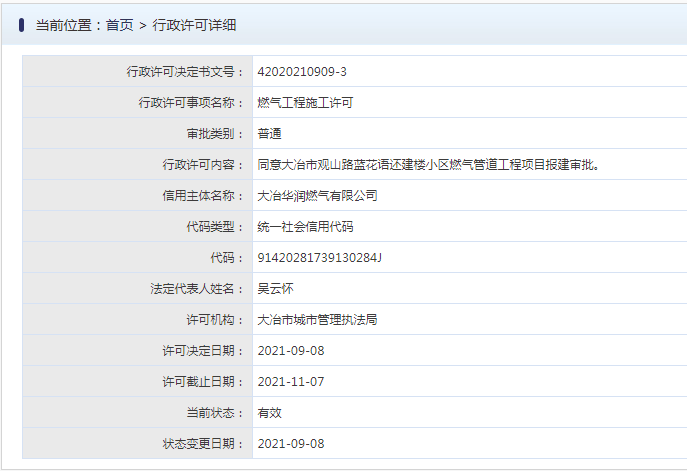Screen dimensions: 687x471
Task: Select legal representative name 吴云怀
Action: point(275,289)
